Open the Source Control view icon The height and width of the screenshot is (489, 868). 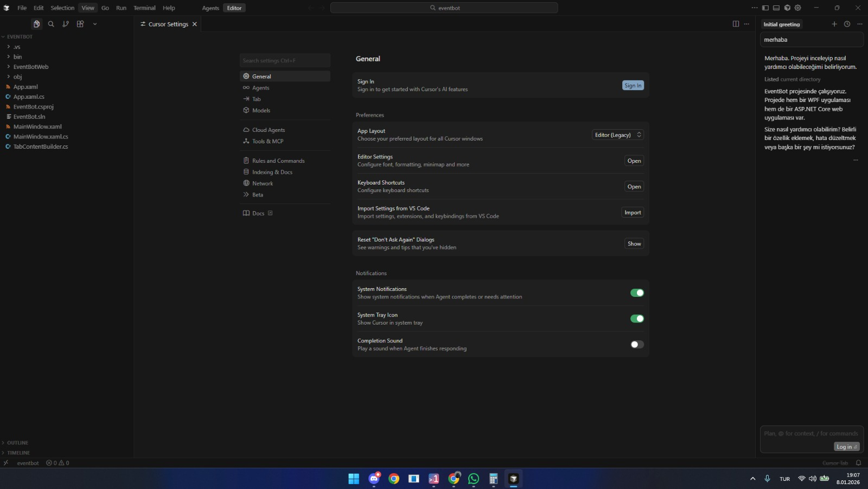click(66, 24)
